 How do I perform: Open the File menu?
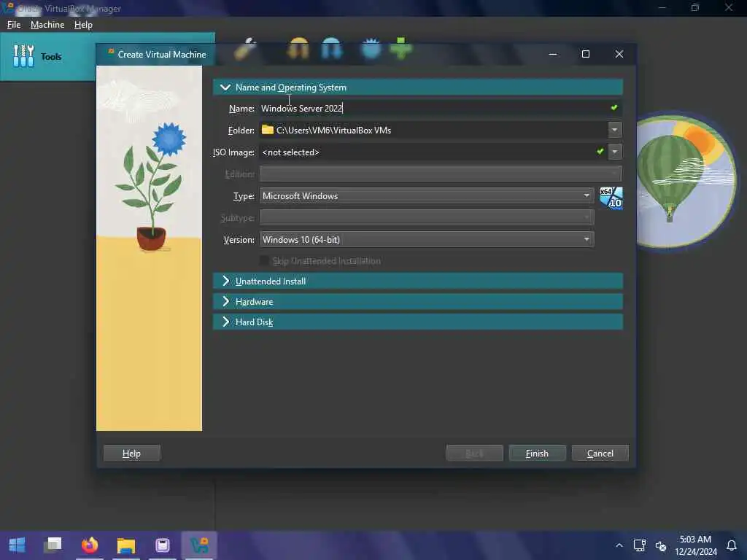click(14, 25)
